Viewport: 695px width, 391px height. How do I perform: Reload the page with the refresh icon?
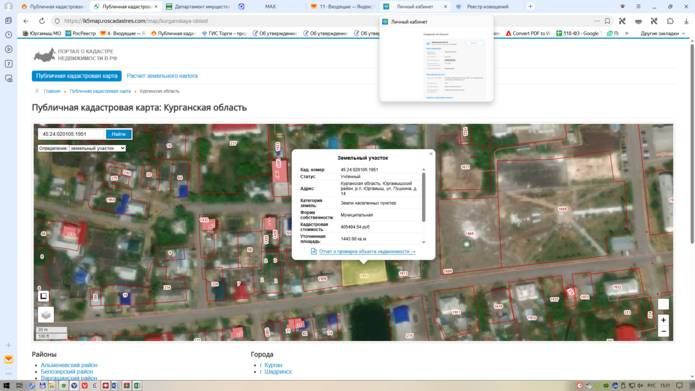point(42,21)
